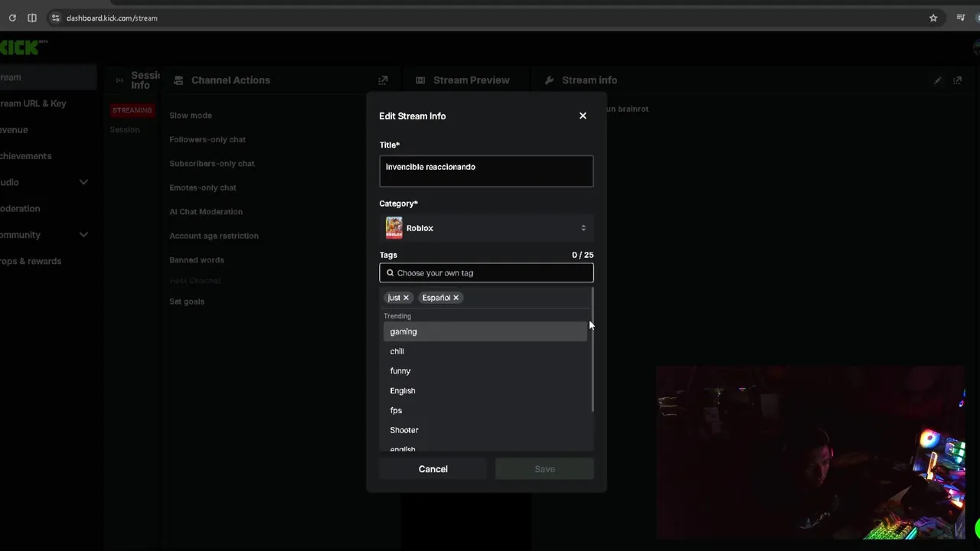This screenshot has height=551, width=980.
Task: Expand the Community sidebar section
Action: (x=83, y=235)
